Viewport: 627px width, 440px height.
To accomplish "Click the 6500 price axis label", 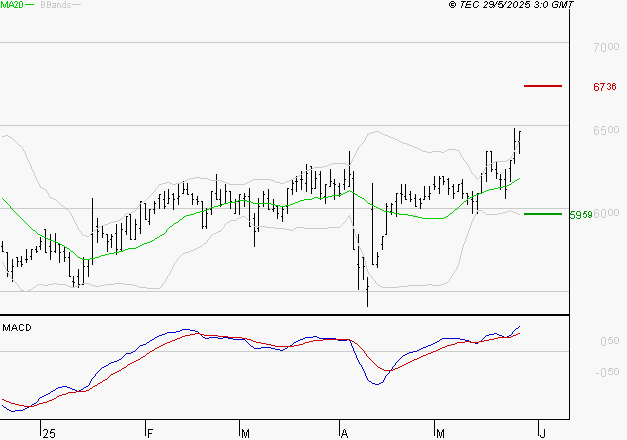I will pos(606,130).
